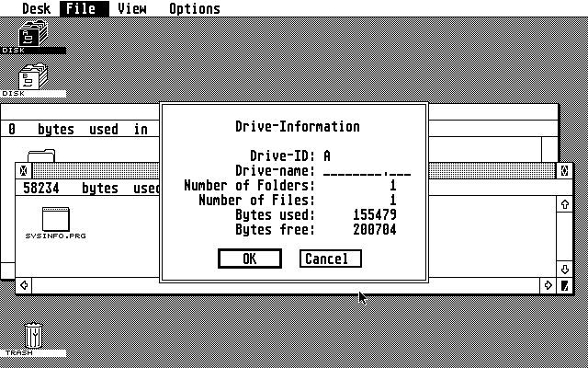
Task: Close the front window with close box
Action: tap(24, 171)
